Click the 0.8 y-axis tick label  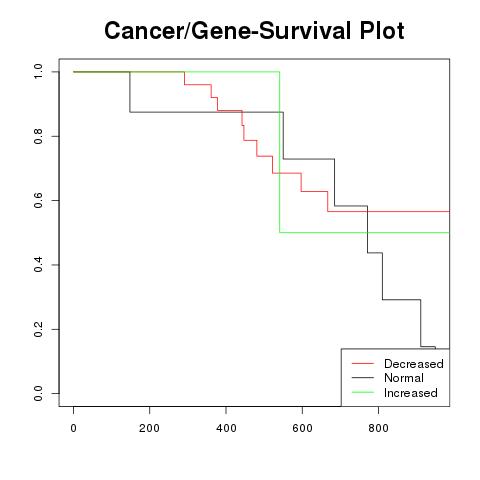38,136
